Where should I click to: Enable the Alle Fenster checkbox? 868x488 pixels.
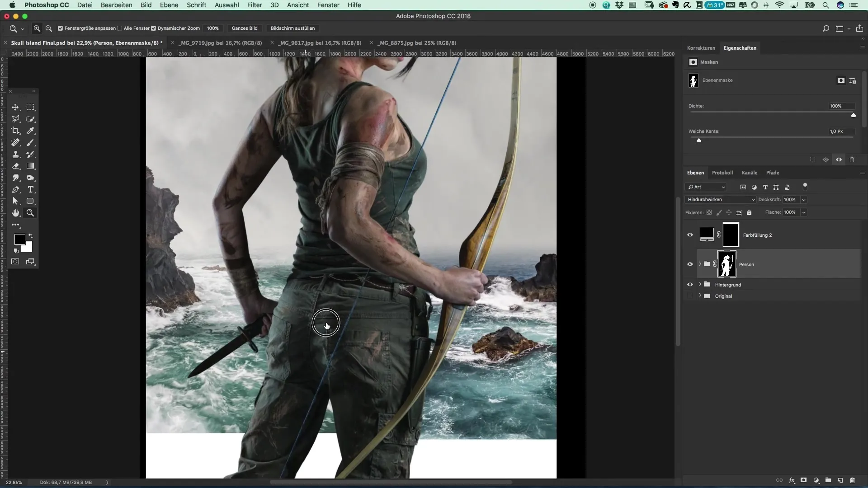tap(119, 28)
